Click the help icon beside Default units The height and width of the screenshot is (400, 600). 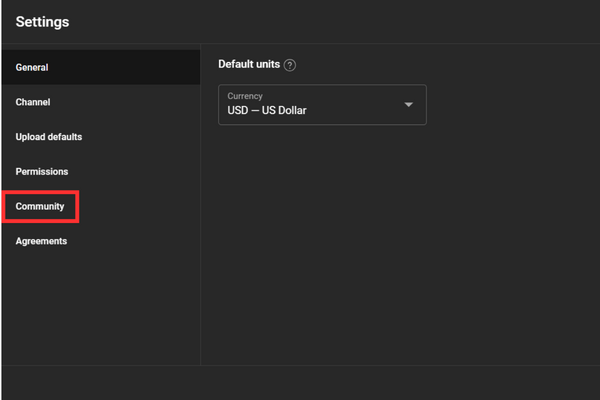tap(290, 65)
